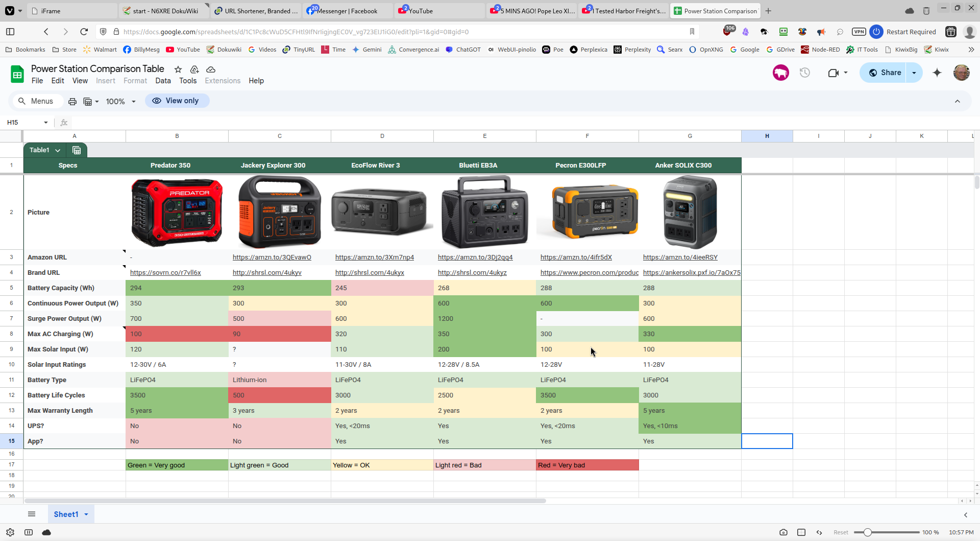The image size is (980, 541).
Task: Click Restart Required button
Action: pos(911,32)
